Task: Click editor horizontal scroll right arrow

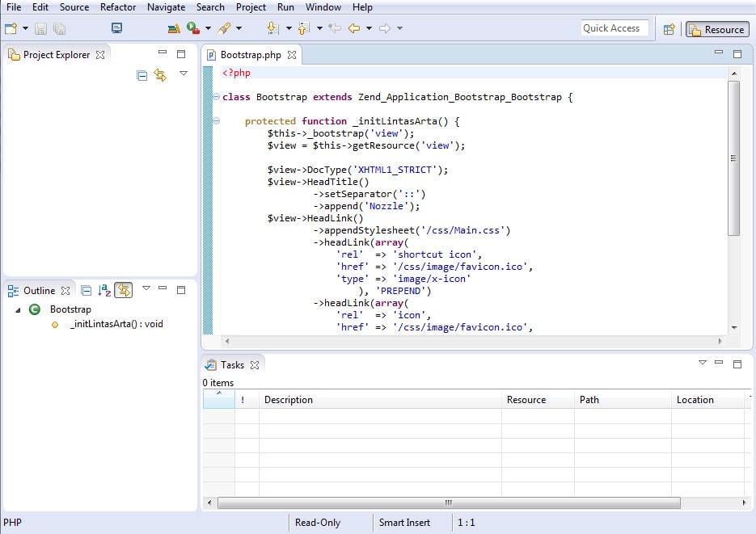Action: coord(720,341)
